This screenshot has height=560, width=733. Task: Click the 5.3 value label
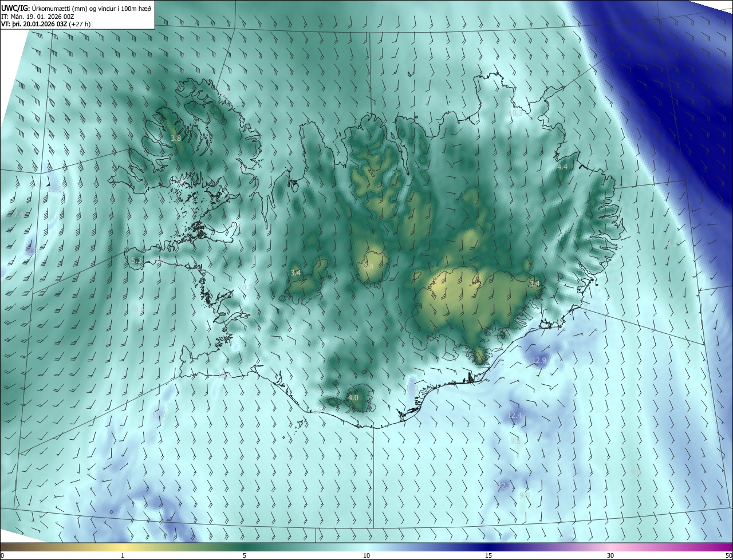click(136, 260)
